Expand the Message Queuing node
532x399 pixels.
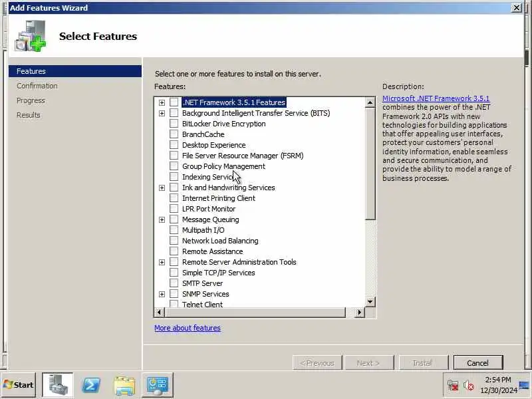162,220
